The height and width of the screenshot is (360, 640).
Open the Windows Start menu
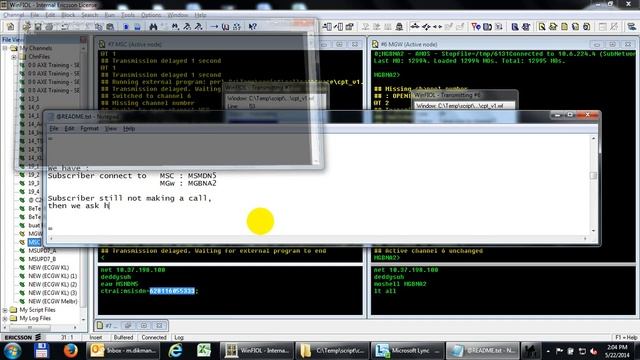12,351
